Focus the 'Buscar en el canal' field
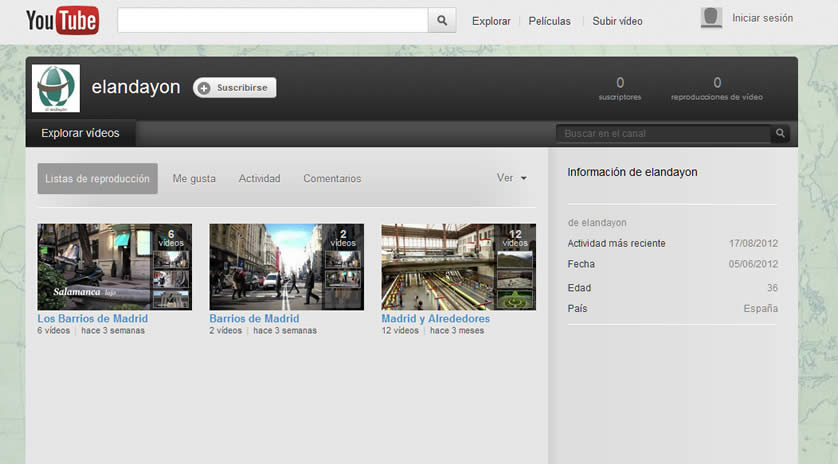838x464 pixels. pyautogui.click(x=663, y=134)
